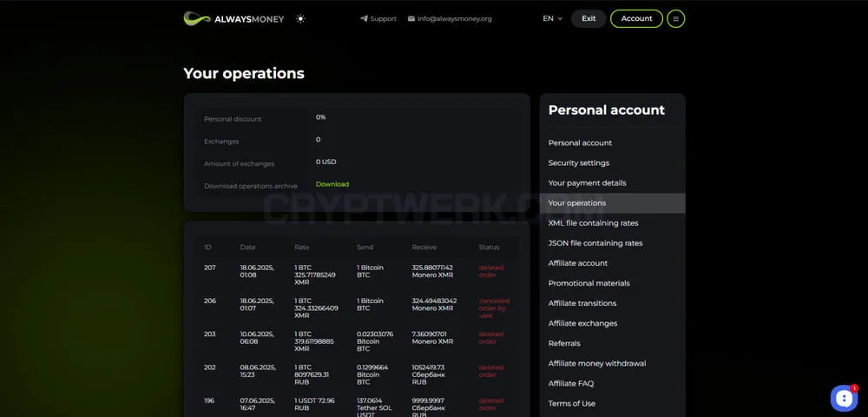This screenshot has height=417, width=868.
Task: Download the operations archive
Action: coord(332,184)
